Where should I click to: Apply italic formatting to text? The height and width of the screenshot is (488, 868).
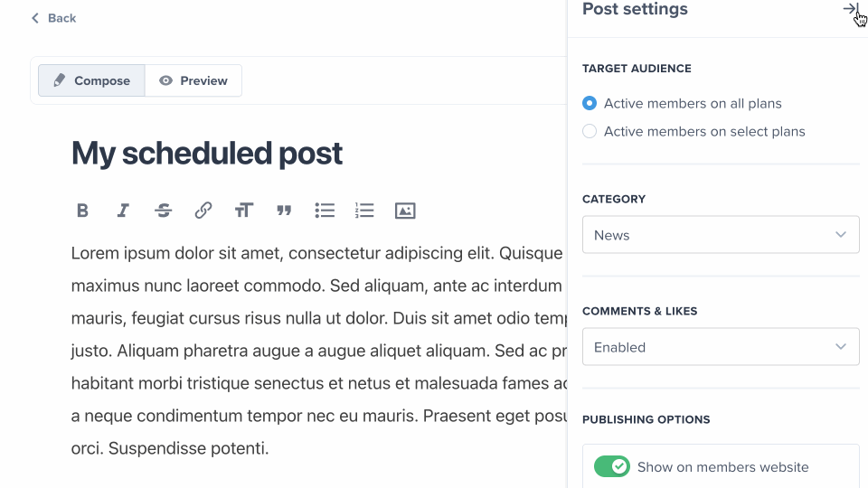click(123, 211)
